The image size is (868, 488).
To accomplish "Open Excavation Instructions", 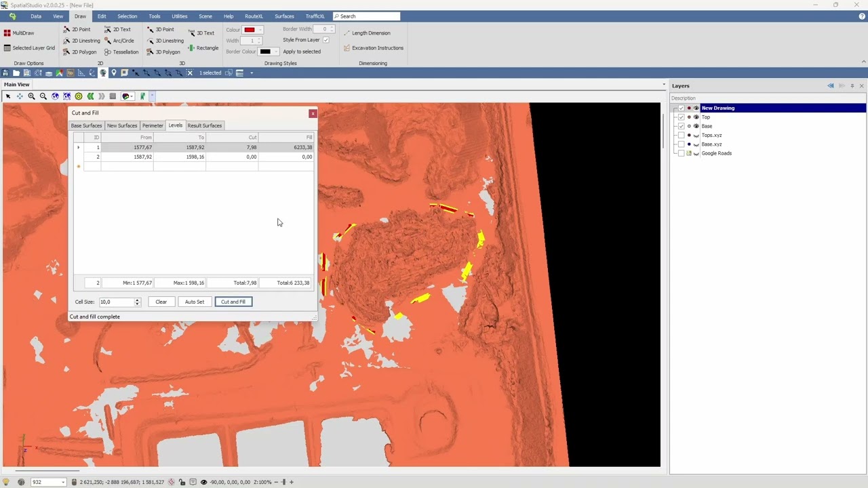I will tap(373, 48).
